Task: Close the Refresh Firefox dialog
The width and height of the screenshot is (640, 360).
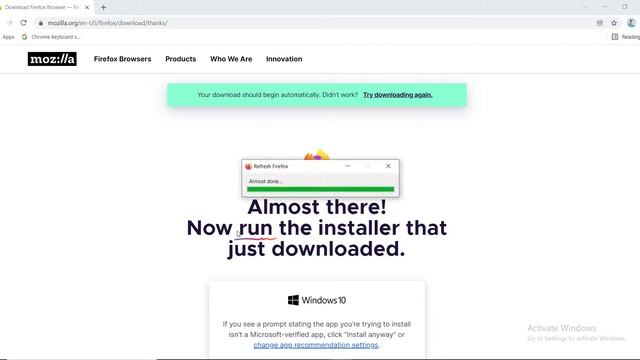Action: tap(388, 166)
